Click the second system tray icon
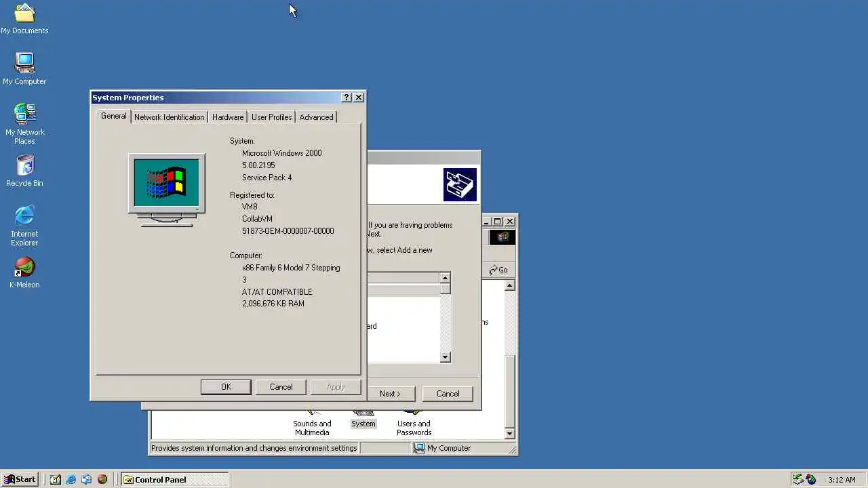The image size is (868, 488). pyautogui.click(x=811, y=479)
